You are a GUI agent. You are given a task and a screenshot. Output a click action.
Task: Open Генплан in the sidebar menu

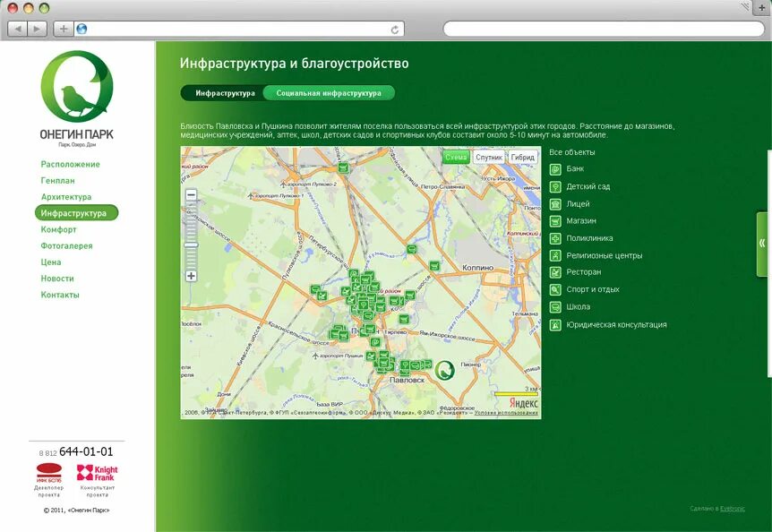(x=58, y=181)
